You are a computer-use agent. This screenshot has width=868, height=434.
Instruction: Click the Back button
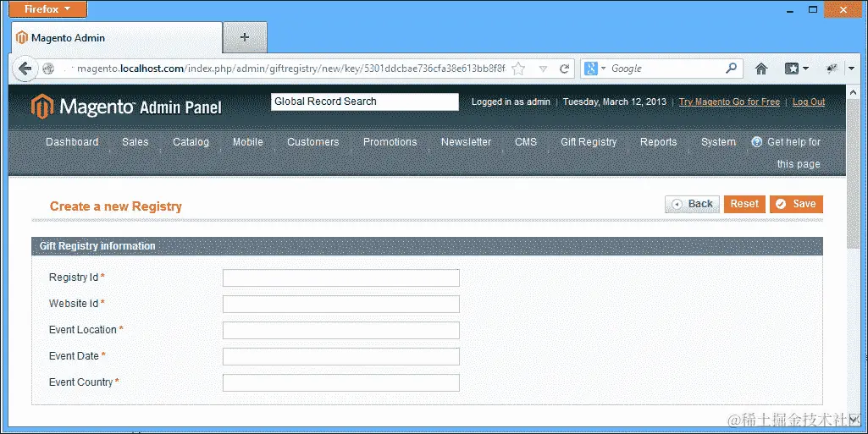tap(692, 204)
